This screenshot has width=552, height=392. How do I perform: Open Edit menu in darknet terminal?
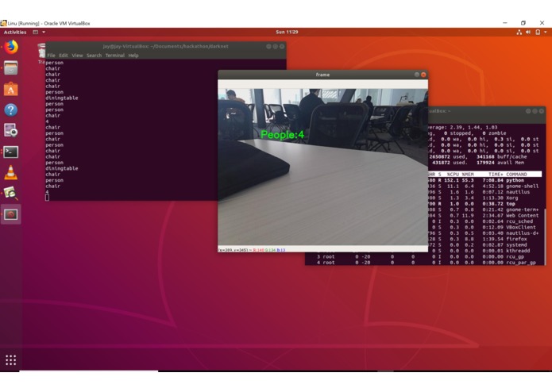pos(64,56)
